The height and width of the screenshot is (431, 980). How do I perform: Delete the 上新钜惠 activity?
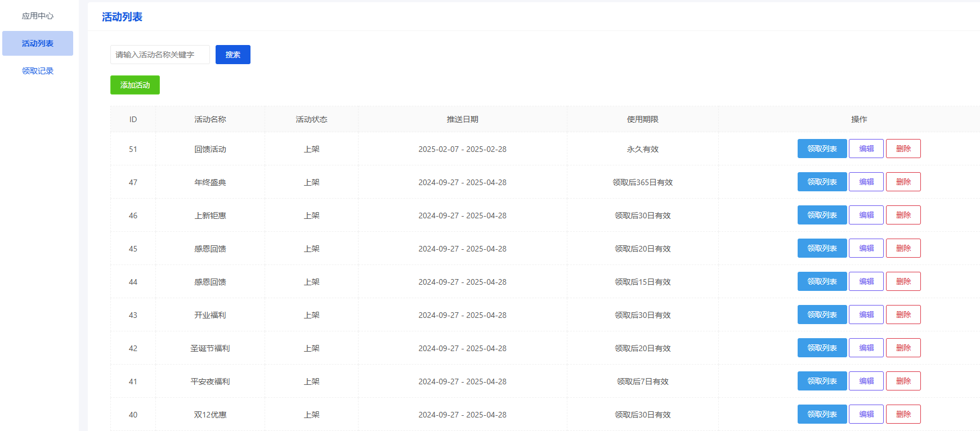coord(903,215)
